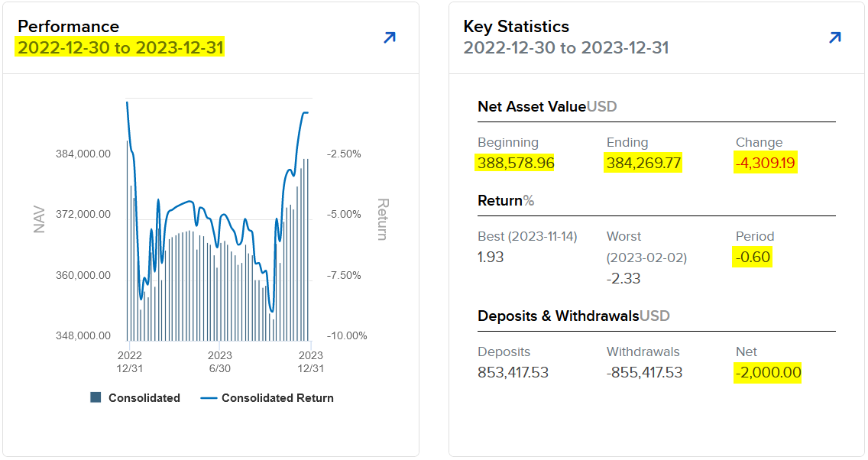Screen dimensions: 868x460
Task: Select the Beginning value 388,578.96
Action: point(516,163)
